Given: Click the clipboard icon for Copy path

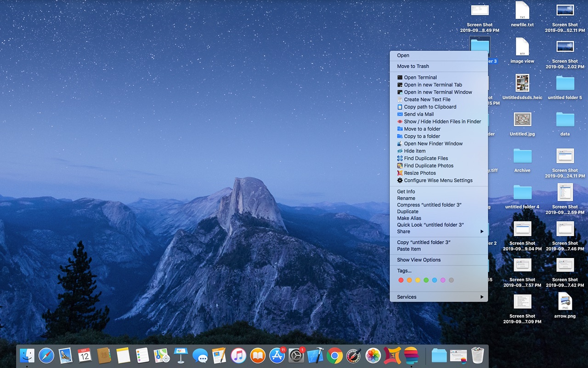Looking at the screenshot, I should point(400,107).
